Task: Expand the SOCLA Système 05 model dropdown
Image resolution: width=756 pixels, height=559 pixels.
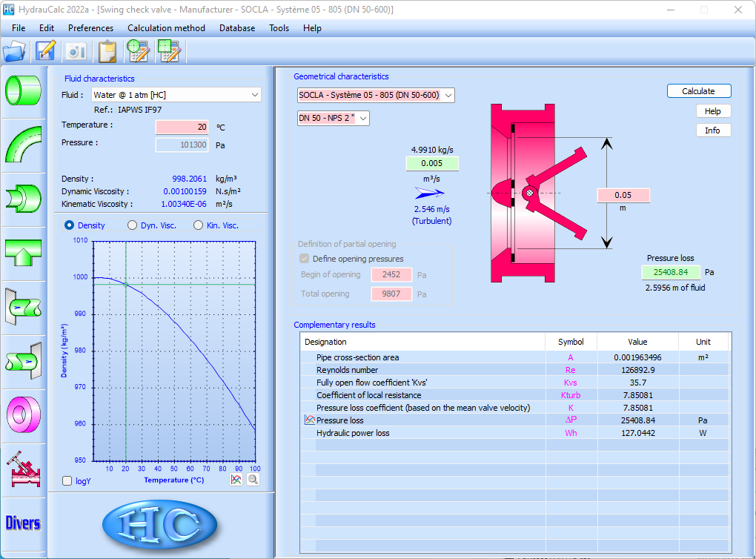Action: [375, 95]
